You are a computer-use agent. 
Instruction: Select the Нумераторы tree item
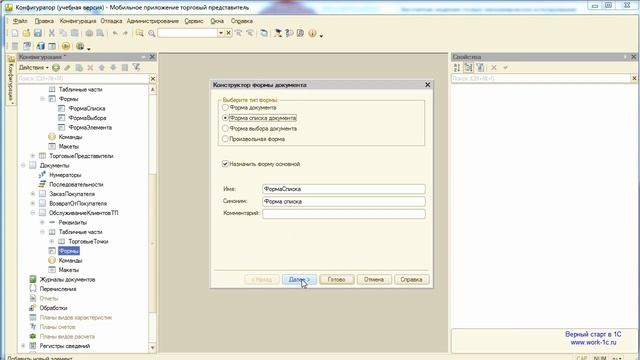pyautogui.click(x=65, y=175)
